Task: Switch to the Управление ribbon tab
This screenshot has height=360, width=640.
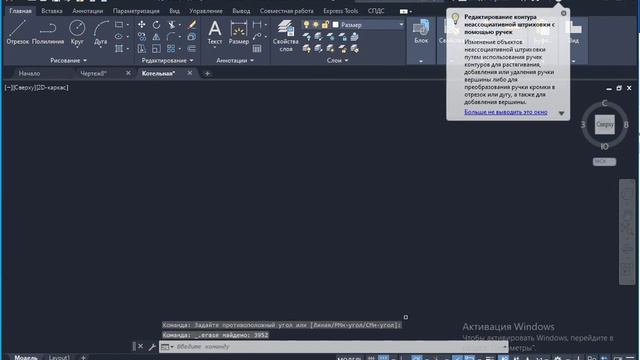Action: [x=206, y=11]
